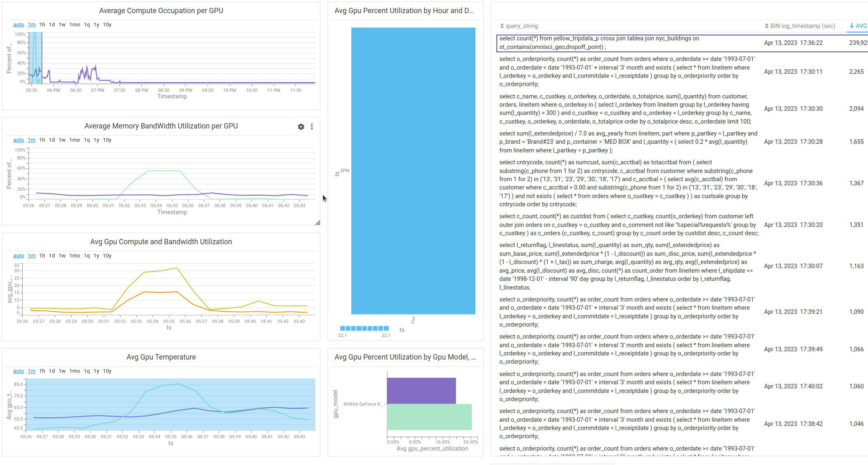Image resolution: width=868 pixels, height=465 pixels.
Task: Select yellow_tripdata_p cross join query row
Action: [x=682, y=43]
